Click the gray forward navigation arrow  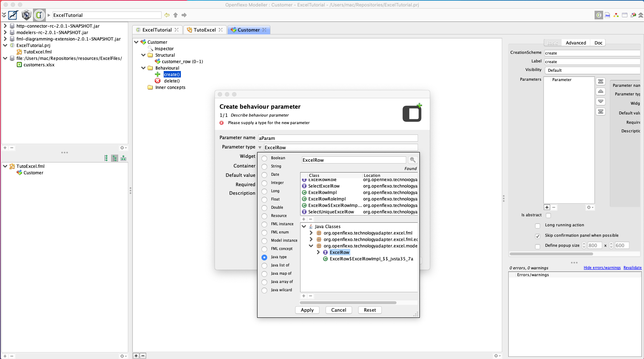tap(184, 15)
